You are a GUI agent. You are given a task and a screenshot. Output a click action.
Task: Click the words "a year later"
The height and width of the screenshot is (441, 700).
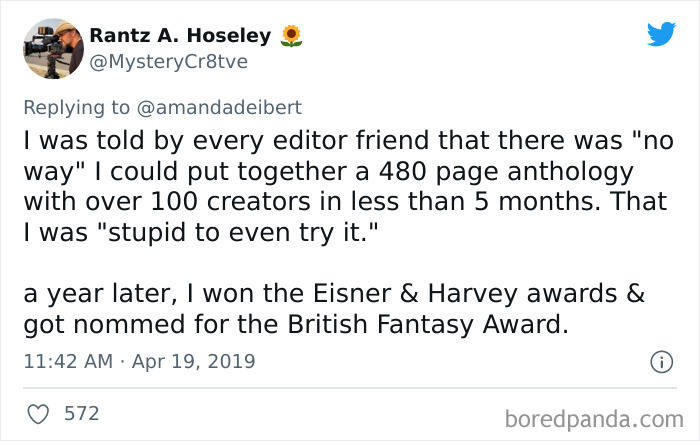point(97,295)
